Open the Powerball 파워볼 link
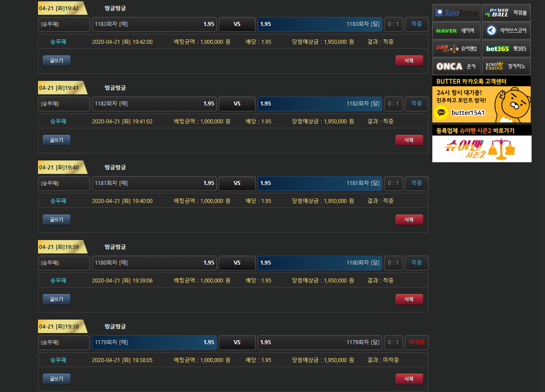This screenshot has height=392, width=545. coord(506,13)
